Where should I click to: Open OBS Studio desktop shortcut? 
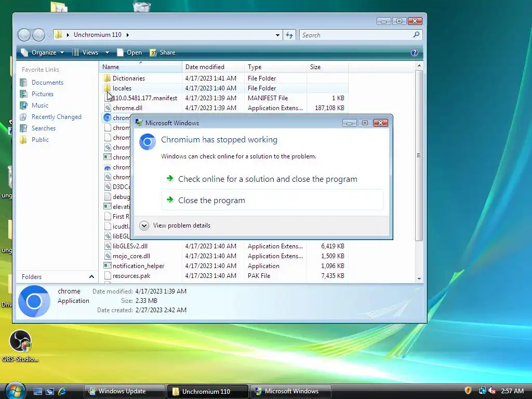tap(20, 346)
